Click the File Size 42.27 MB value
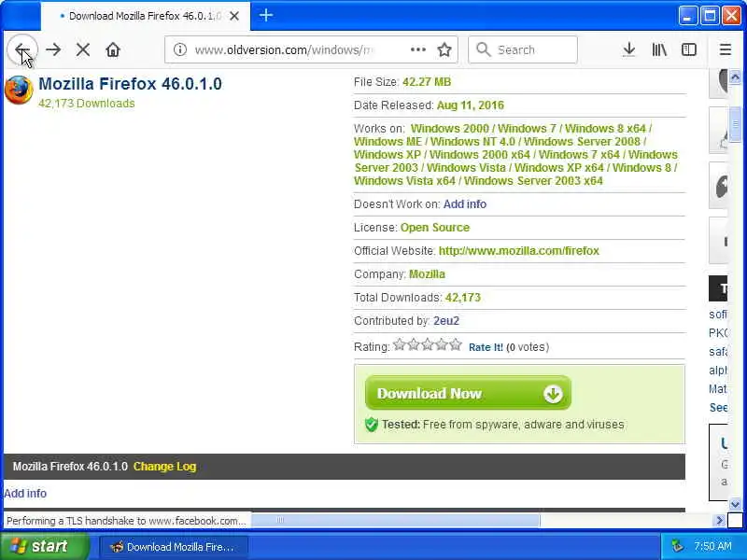This screenshot has height=560, width=747. (x=427, y=82)
